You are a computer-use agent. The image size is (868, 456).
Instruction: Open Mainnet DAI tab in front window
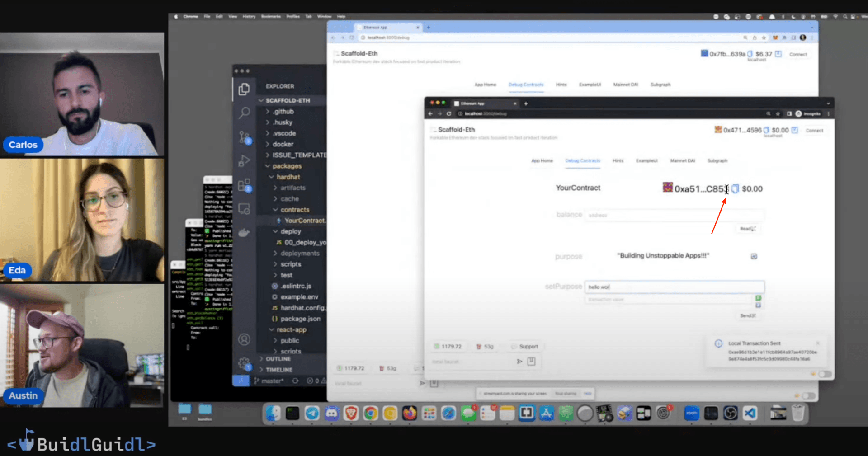point(683,161)
